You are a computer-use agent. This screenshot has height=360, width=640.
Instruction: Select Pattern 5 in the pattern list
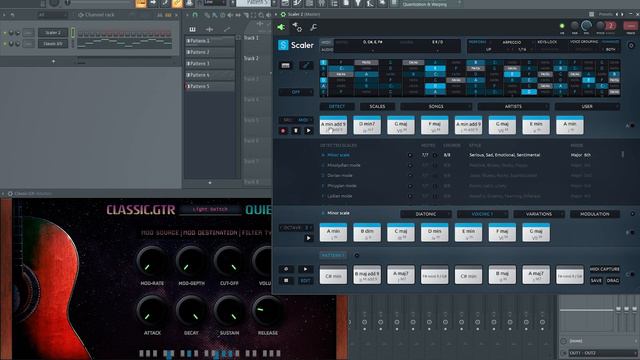(210, 87)
